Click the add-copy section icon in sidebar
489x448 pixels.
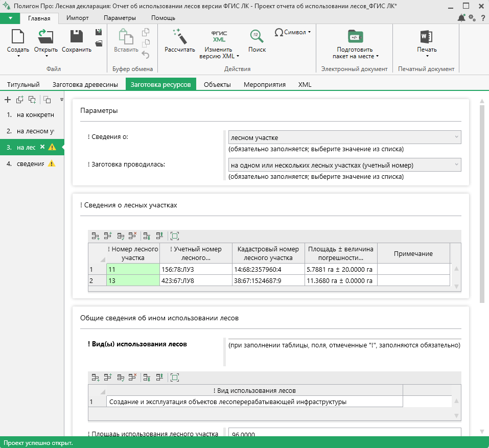point(20,100)
